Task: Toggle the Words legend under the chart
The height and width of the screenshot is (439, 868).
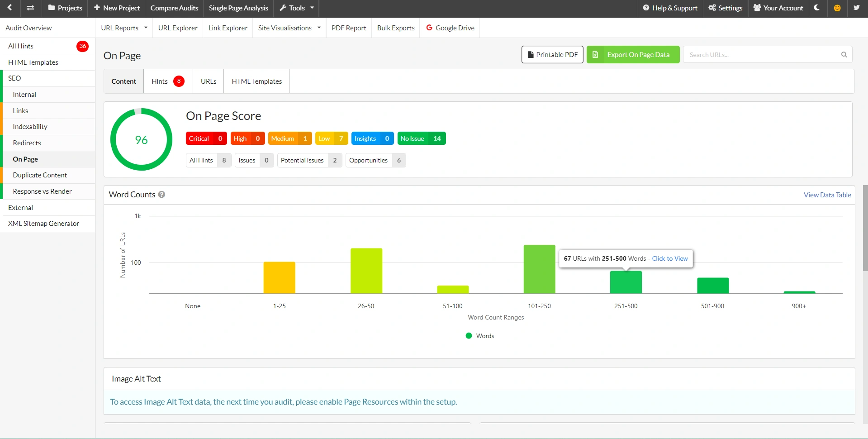Action: pos(479,335)
